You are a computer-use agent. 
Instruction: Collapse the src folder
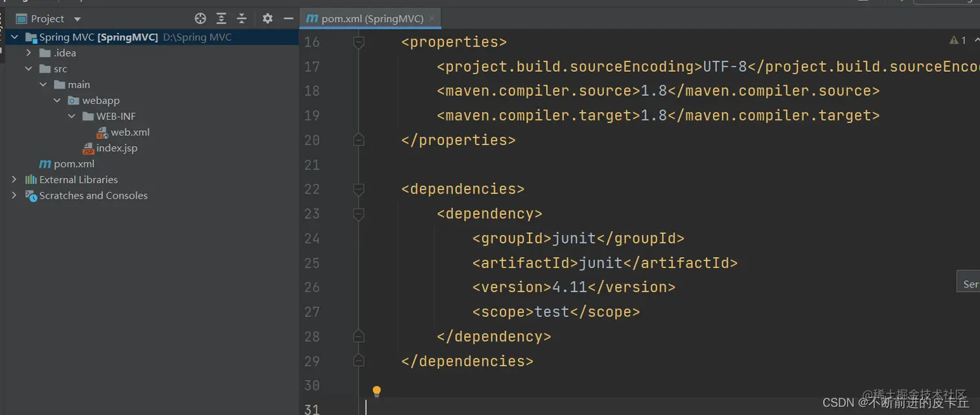[x=29, y=69]
